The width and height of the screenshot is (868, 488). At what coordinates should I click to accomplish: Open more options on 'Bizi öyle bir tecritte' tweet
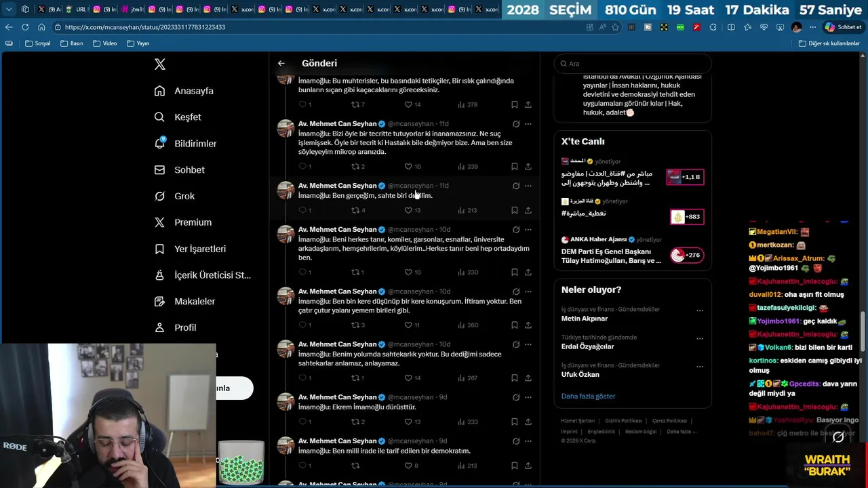[x=528, y=124]
